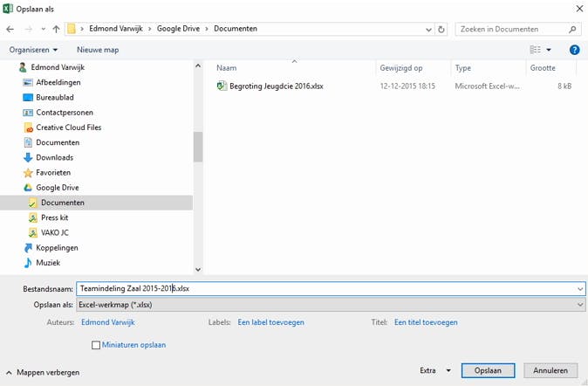Open the Organiseren dropdown menu
This screenshot has height=386, width=588.
pos(33,50)
